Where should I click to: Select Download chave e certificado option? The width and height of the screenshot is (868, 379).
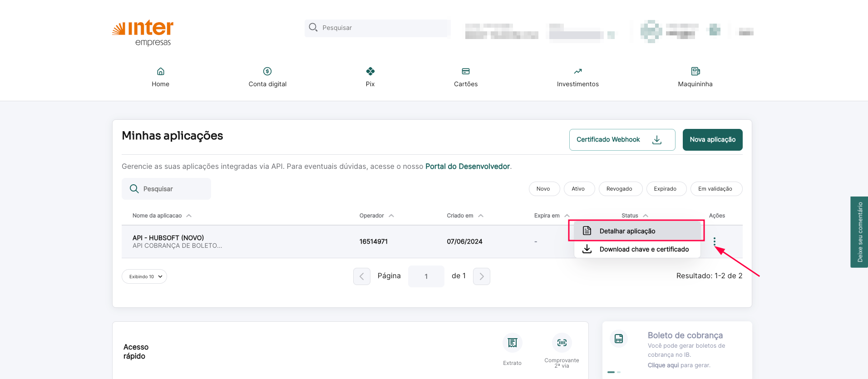(637, 249)
